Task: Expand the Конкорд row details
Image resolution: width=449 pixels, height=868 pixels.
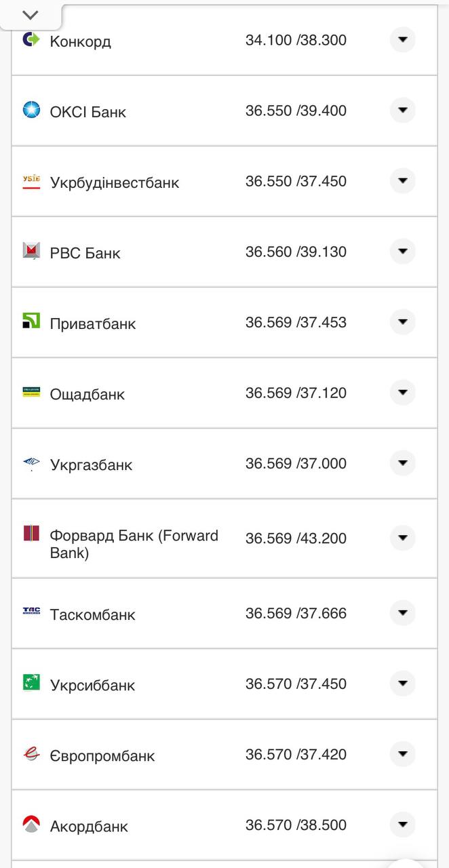Action: (402, 40)
